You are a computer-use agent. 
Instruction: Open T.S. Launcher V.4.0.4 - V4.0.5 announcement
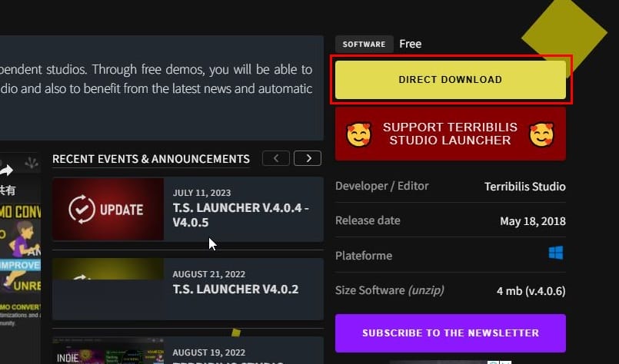point(241,215)
